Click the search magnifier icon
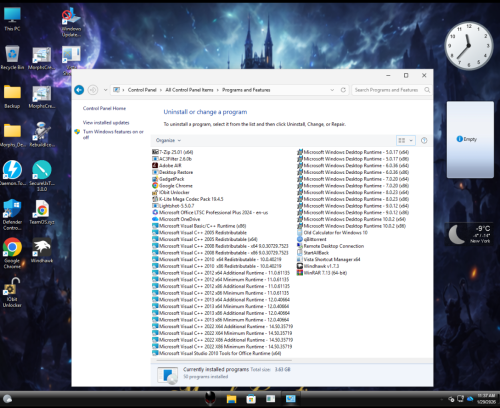This screenshot has width=500, height=408. (427, 90)
